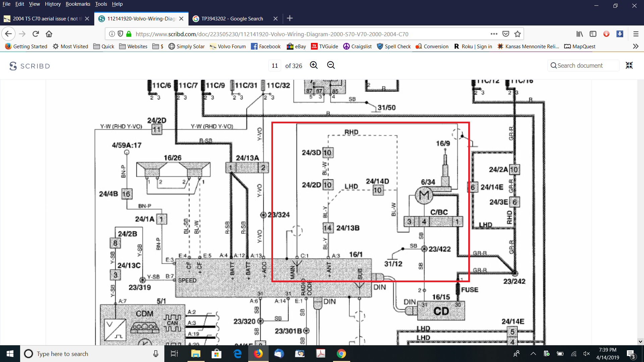Screen dimensions: 644x362
Task: Click the Search document field
Action: [x=584, y=66]
